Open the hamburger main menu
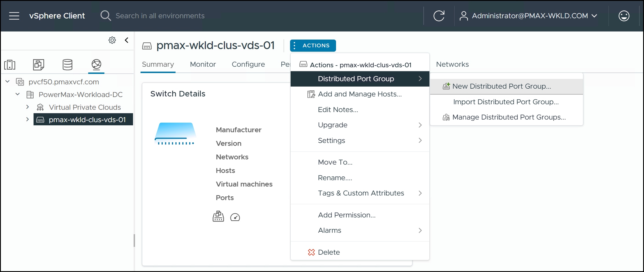This screenshot has width=644, height=272. pyautogui.click(x=14, y=16)
